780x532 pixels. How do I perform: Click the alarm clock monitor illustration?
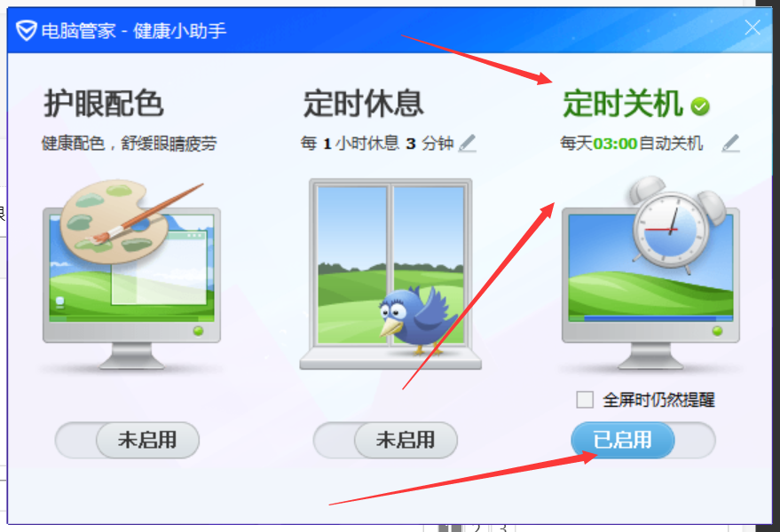pos(650,273)
